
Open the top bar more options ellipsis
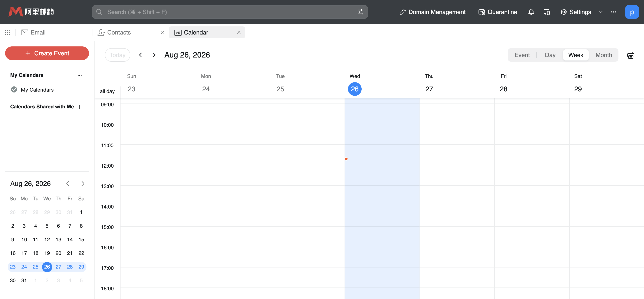[613, 12]
